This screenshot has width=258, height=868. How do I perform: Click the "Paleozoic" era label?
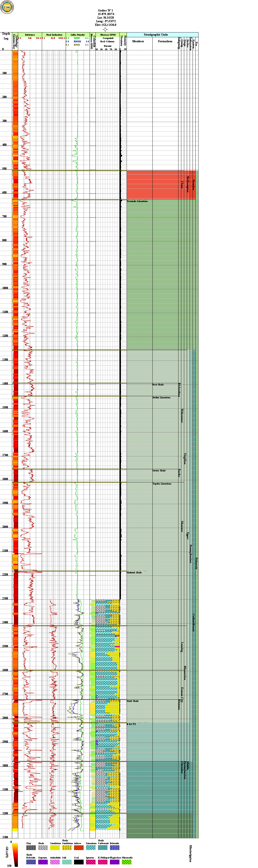coord(197,563)
